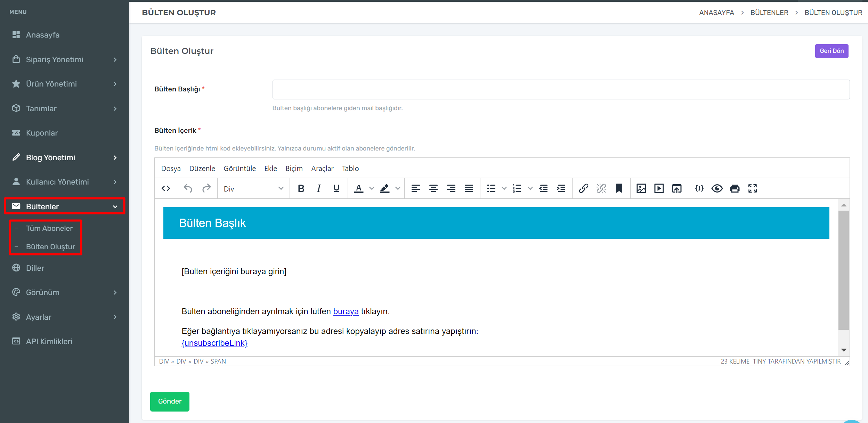Apply the text color A swatch
Image resolution: width=868 pixels, height=423 pixels.
pyautogui.click(x=358, y=188)
